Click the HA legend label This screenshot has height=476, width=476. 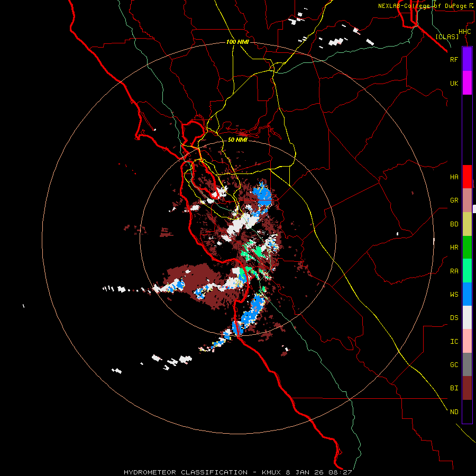(x=454, y=177)
